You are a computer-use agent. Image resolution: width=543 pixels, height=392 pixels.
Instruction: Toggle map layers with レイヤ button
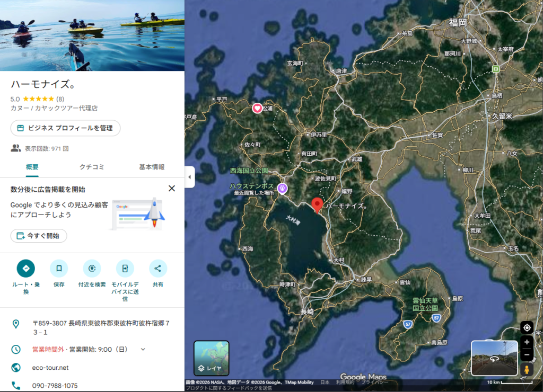click(x=212, y=358)
